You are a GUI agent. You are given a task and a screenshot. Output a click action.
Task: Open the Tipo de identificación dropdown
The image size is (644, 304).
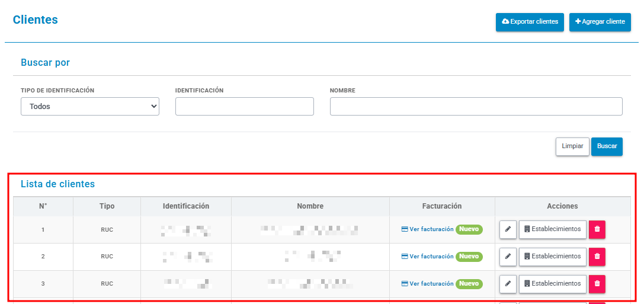pos(90,107)
